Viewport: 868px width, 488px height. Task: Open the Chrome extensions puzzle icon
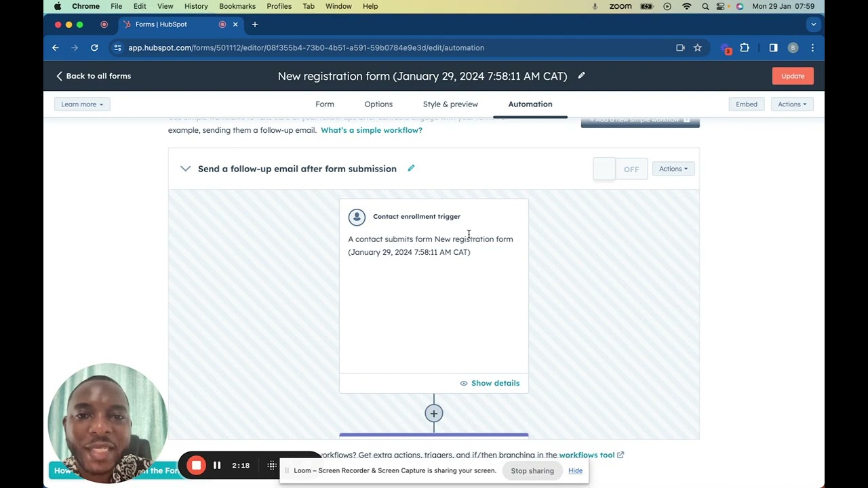click(x=745, y=47)
